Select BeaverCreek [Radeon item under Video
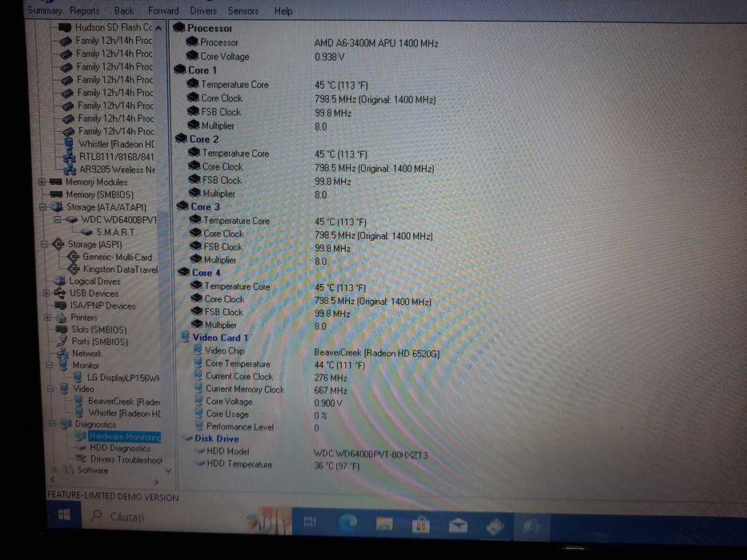The image size is (747, 560). coord(124,401)
